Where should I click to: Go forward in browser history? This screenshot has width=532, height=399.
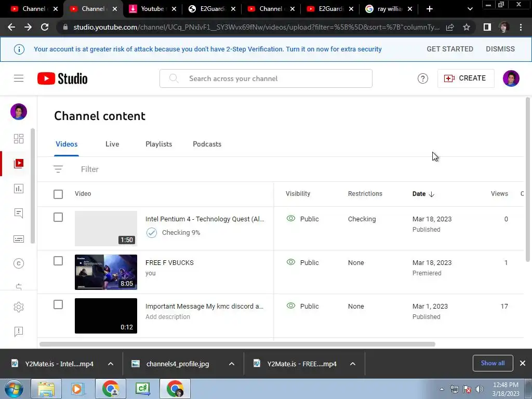[28, 27]
